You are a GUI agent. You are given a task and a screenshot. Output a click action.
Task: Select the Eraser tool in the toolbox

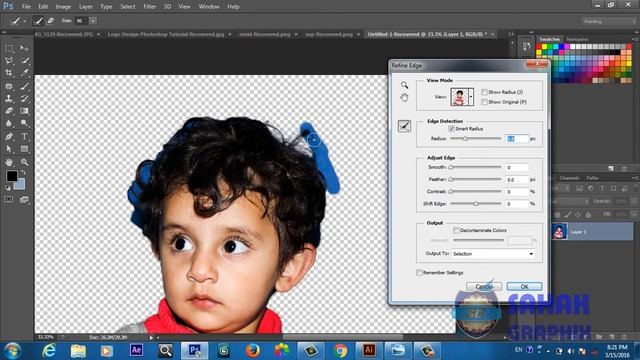[x=9, y=111]
